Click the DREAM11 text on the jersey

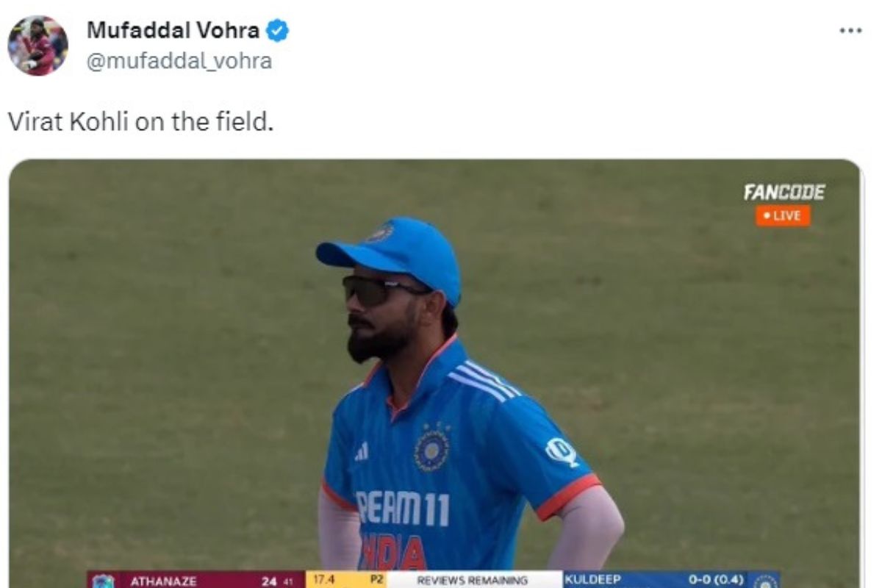(403, 508)
